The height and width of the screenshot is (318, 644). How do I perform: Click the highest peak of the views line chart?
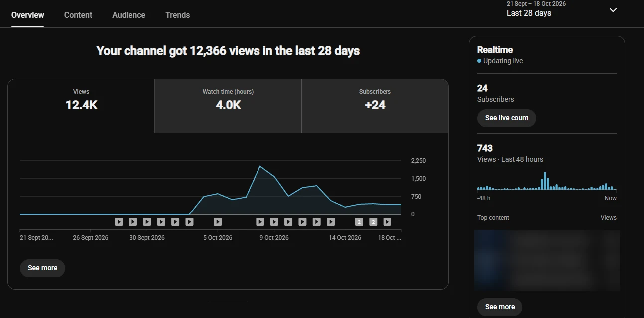(260, 166)
